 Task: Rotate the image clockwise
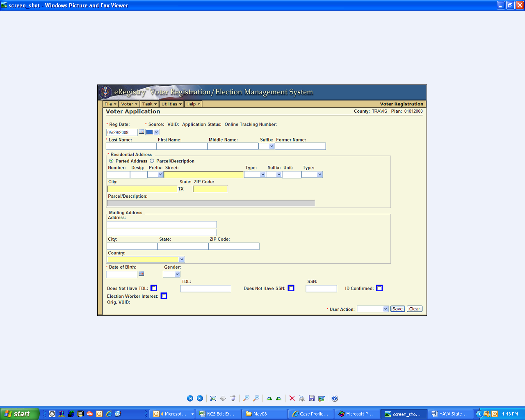269,398
